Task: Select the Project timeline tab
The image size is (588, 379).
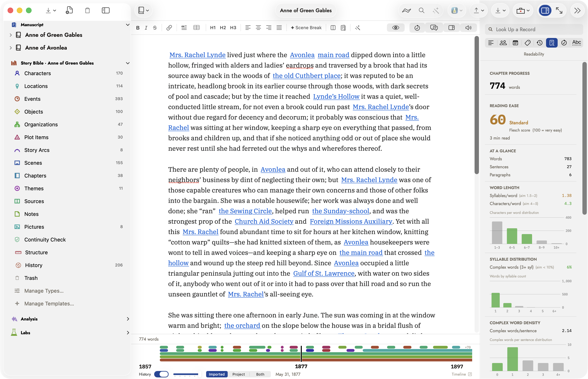Action: pyautogui.click(x=238, y=374)
